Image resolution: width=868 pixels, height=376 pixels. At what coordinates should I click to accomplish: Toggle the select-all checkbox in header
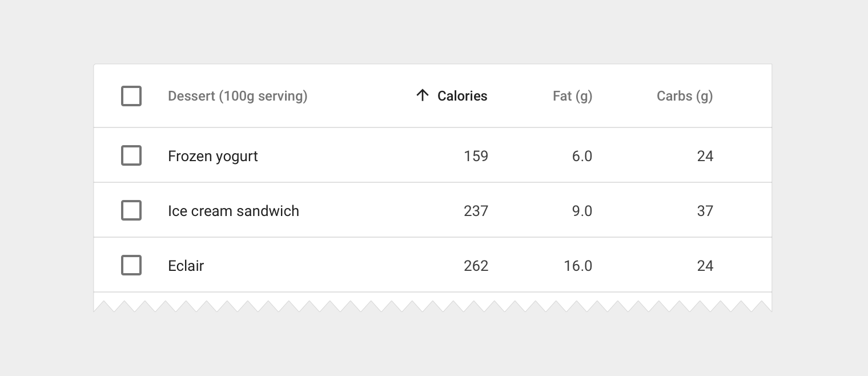coord(131,96)
